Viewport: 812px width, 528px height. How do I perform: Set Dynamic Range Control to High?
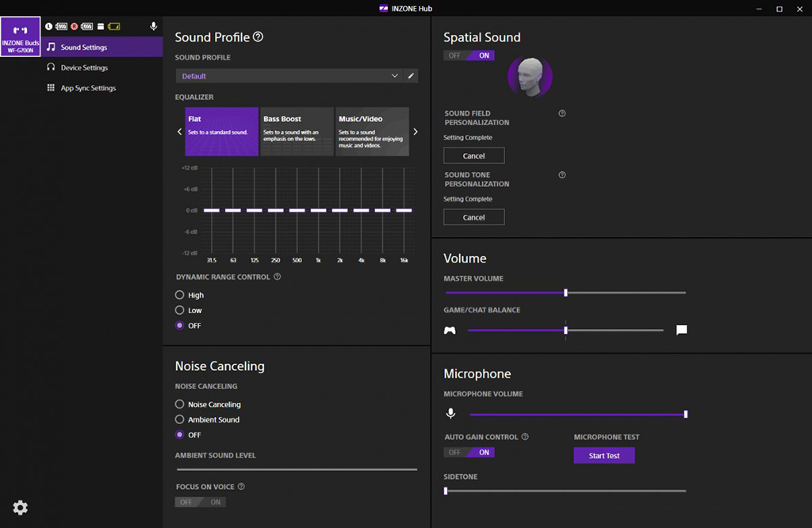(180, 295)
